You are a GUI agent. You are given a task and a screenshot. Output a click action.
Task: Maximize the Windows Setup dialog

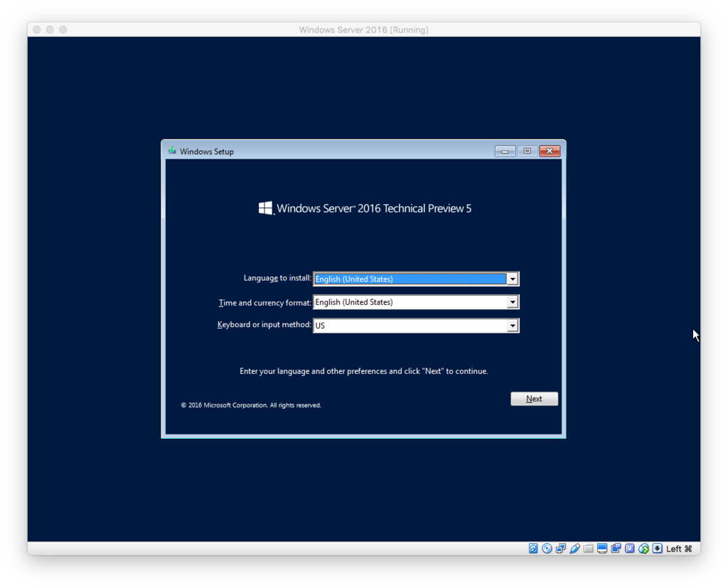pos(528,151)
